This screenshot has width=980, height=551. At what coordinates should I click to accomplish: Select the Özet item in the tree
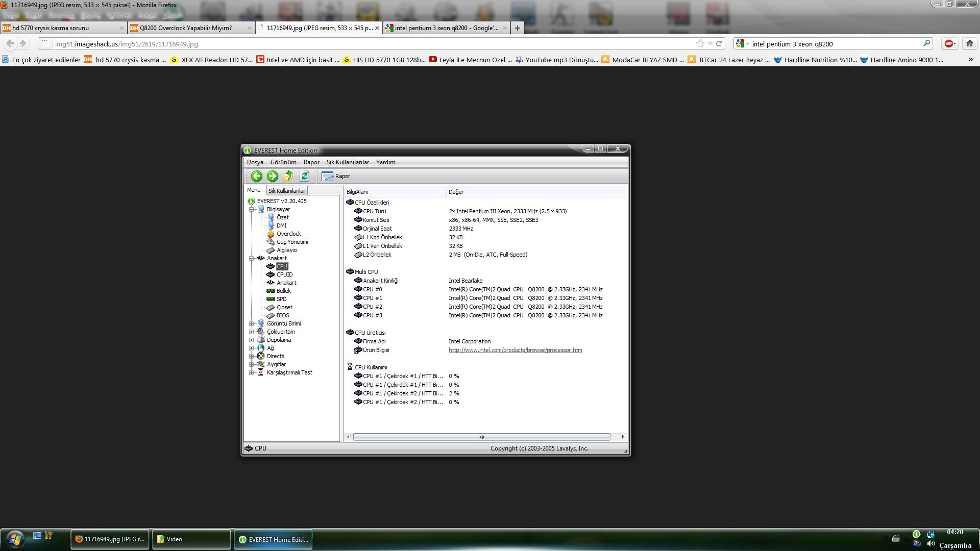pos(282,217)
